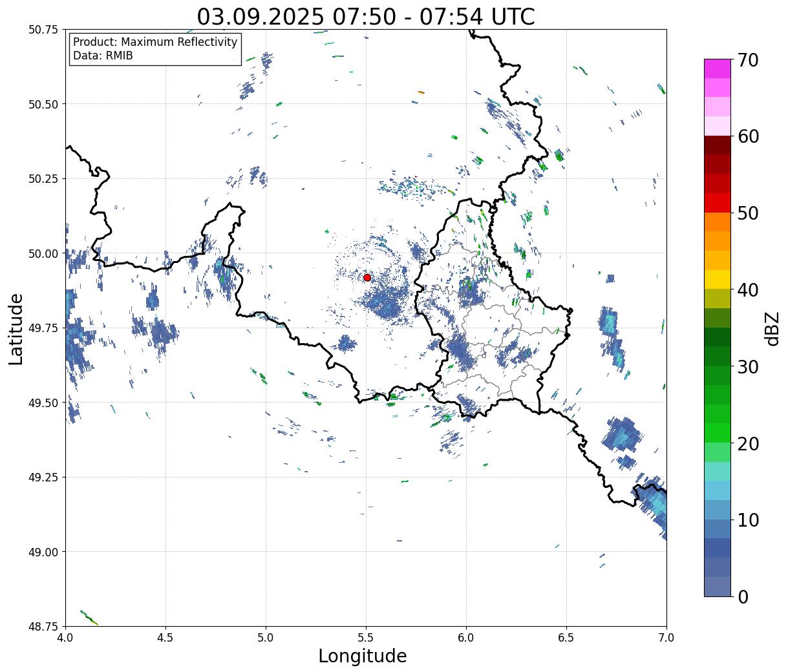Click longitude tick label 6.0

pos(466,637)
